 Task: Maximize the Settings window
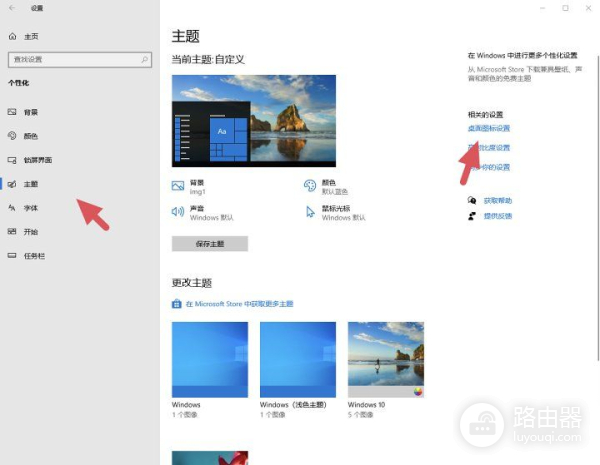point(565,8)
